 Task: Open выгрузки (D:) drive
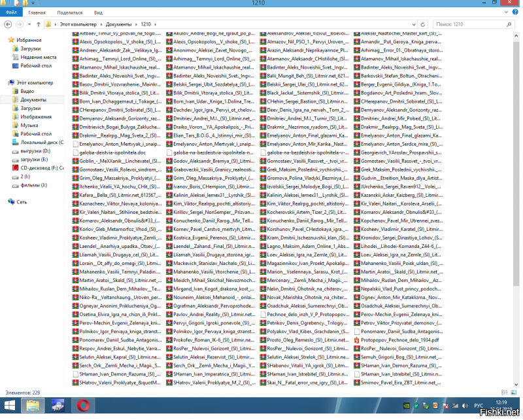[31, 151]
